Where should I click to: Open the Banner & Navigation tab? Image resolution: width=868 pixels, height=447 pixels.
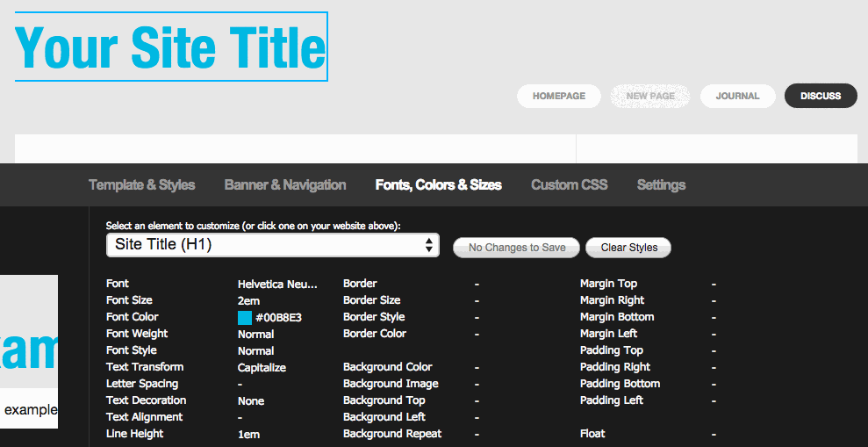coord(285,184)
